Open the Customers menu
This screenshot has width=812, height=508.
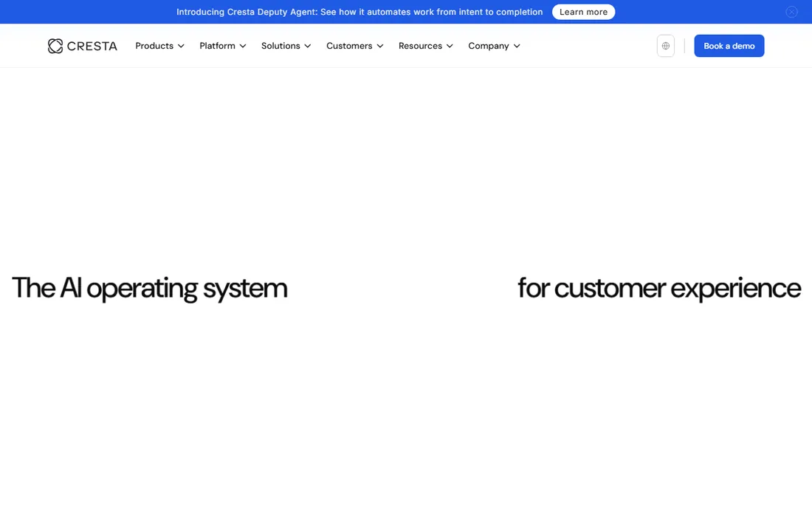coord(355,46)
